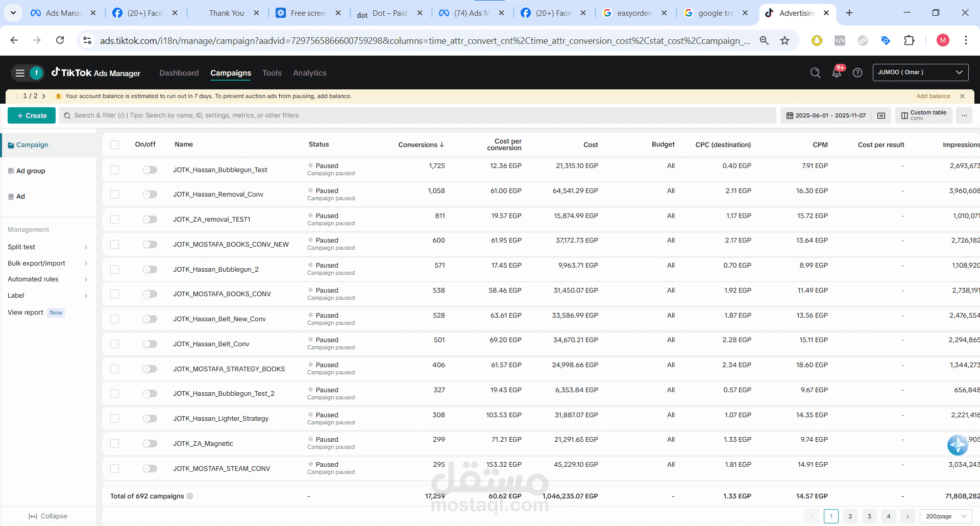This screenshot has height=526, width=980.
Task: Click info icon next to Total of 692 campaigns
Action: (x=190, y=496)
